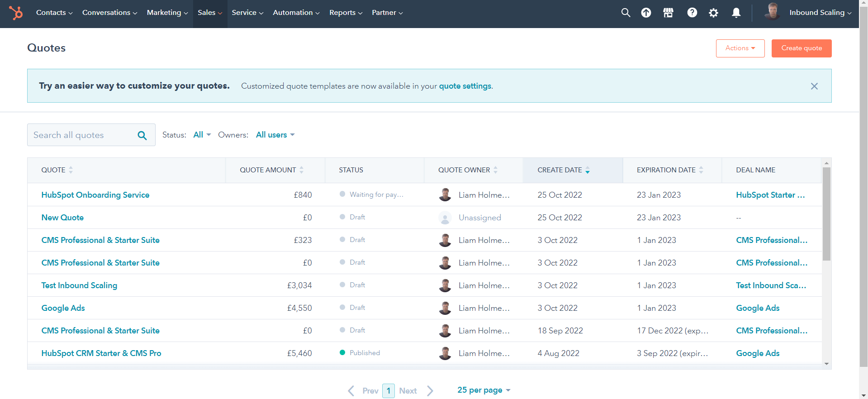
Task: Expand the Owners All users dropdown
Action: click(x=275, y=135)
